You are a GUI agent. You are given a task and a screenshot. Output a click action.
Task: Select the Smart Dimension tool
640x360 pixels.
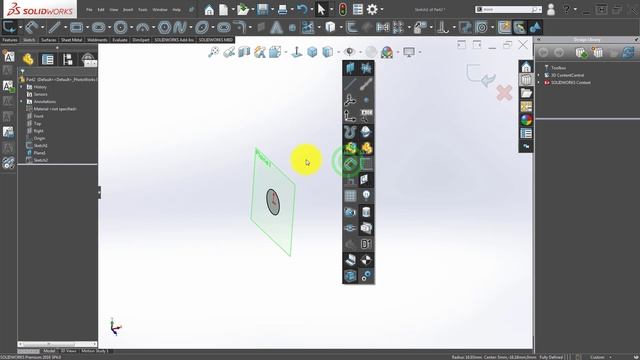[32, 27]
